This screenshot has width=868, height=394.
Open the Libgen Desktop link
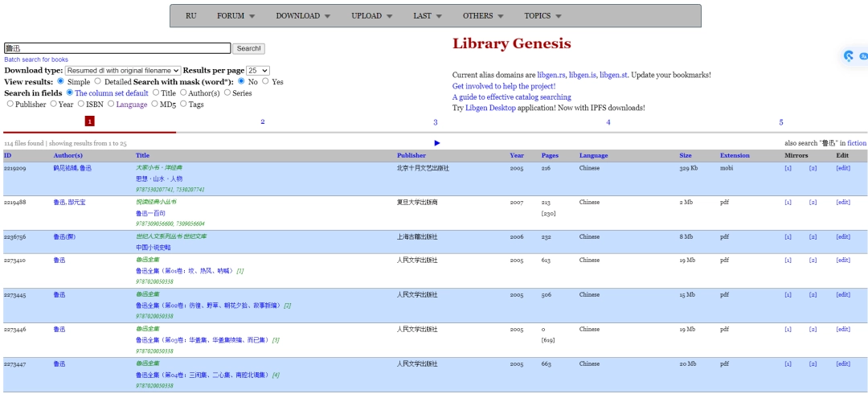(x=490, y=108)
